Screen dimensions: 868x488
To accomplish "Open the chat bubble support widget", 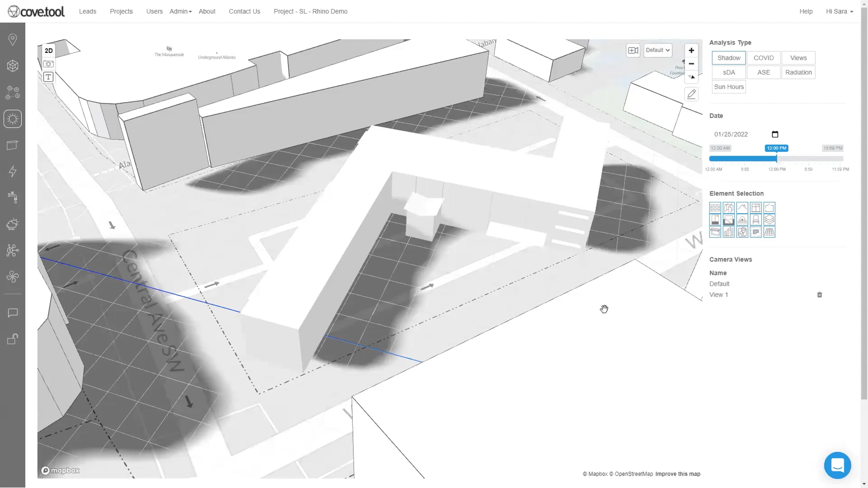I will pyautogui.click(x=837, y=465).
